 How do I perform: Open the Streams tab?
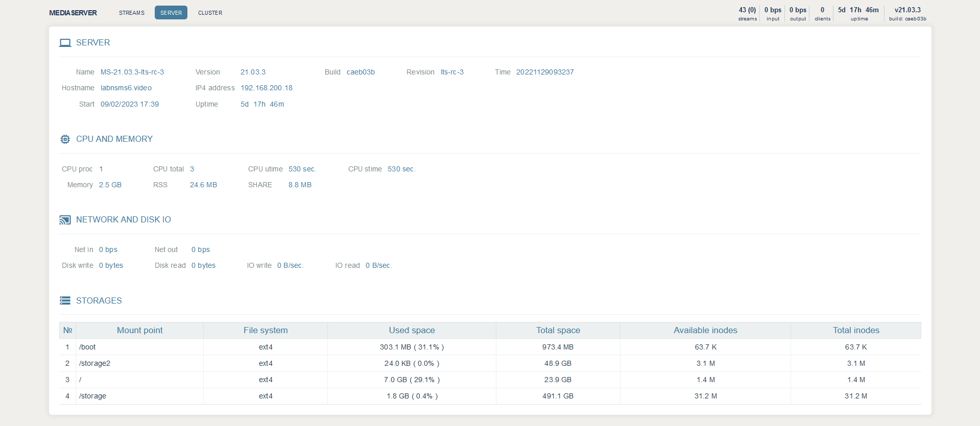tap(132, 13)
